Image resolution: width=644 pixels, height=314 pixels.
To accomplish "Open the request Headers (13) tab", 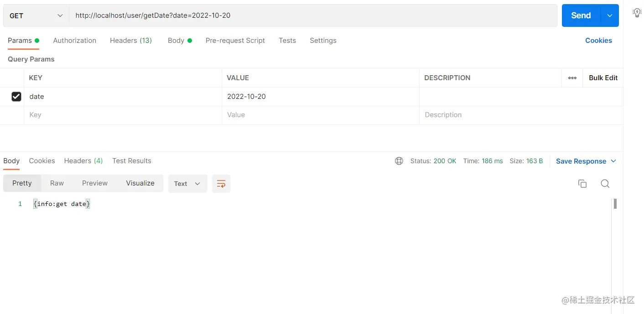I will pos(131,41).
